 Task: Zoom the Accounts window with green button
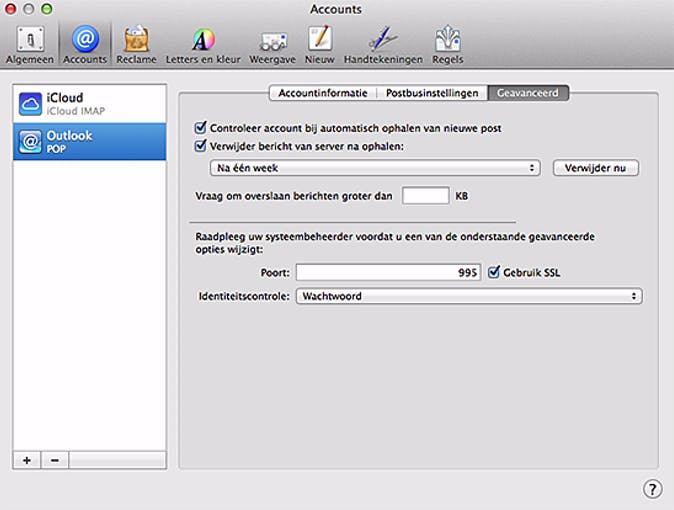click(47, 9)
